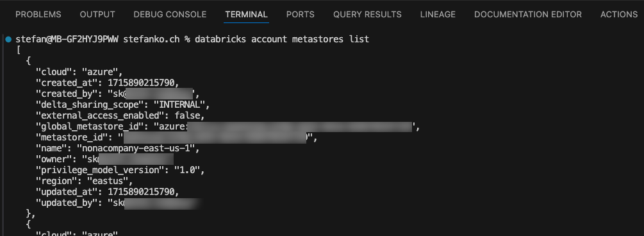Click the terminal prompt stefan@MB-GF2HYJ9PWW
The height and width of the screenshot is (236, 644).
click(67, 40)
